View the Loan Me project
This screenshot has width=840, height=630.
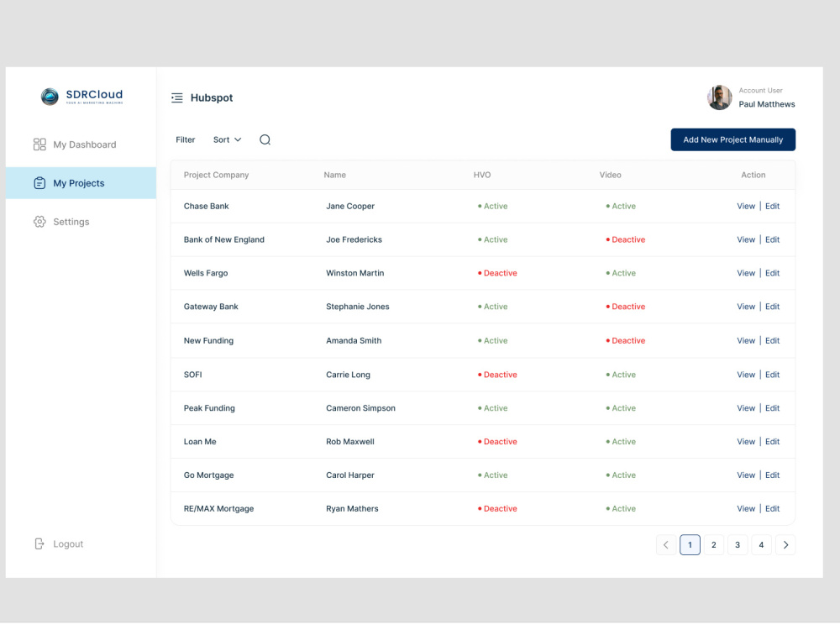pyautogui.click(x=746, y=442)
